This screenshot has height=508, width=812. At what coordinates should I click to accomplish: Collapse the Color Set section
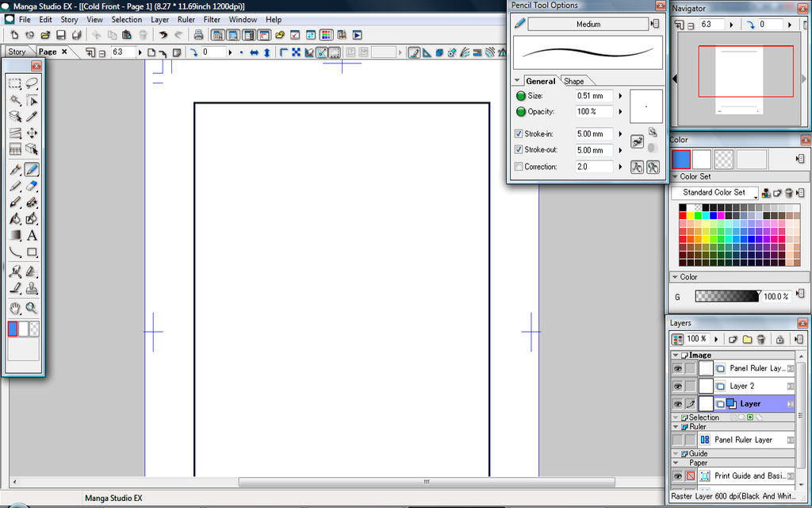[x=674, y=177]
